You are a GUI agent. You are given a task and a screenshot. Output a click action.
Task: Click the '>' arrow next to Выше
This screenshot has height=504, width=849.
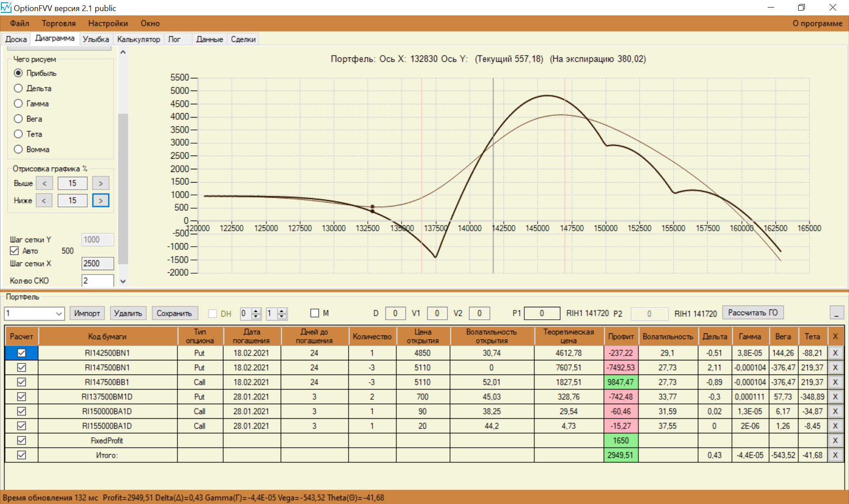pyautogui.click(x=100, y=183)
